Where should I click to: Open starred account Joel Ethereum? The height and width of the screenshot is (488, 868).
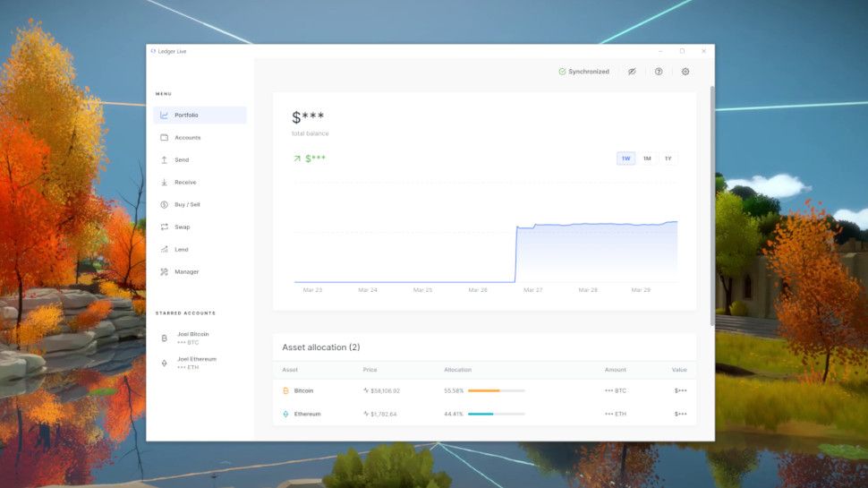click(200, 364)
